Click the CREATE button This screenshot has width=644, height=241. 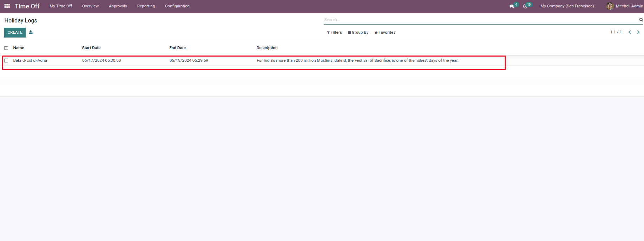click(x=15, y=32)
